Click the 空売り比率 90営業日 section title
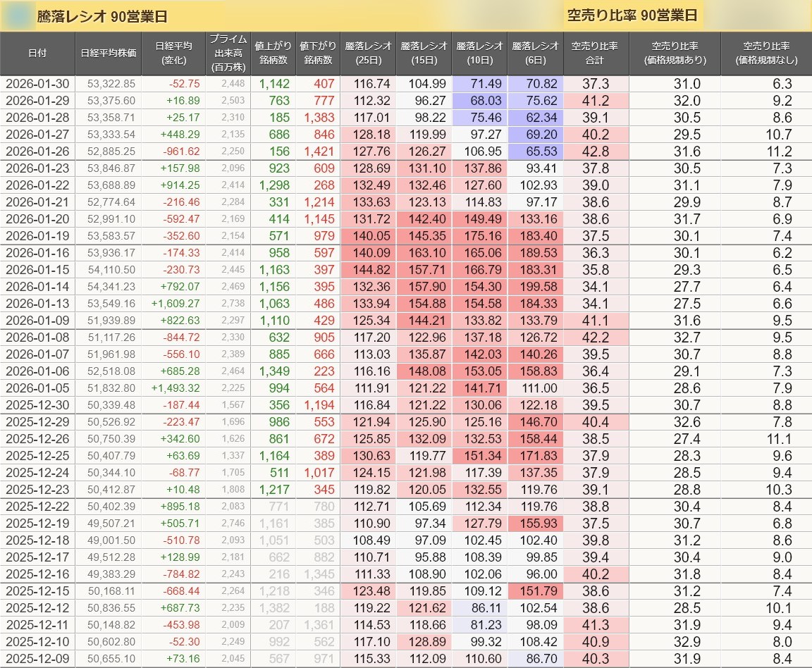Image resolution: width=812 pixels, height=668 pixels. click(x=632, y=16)
